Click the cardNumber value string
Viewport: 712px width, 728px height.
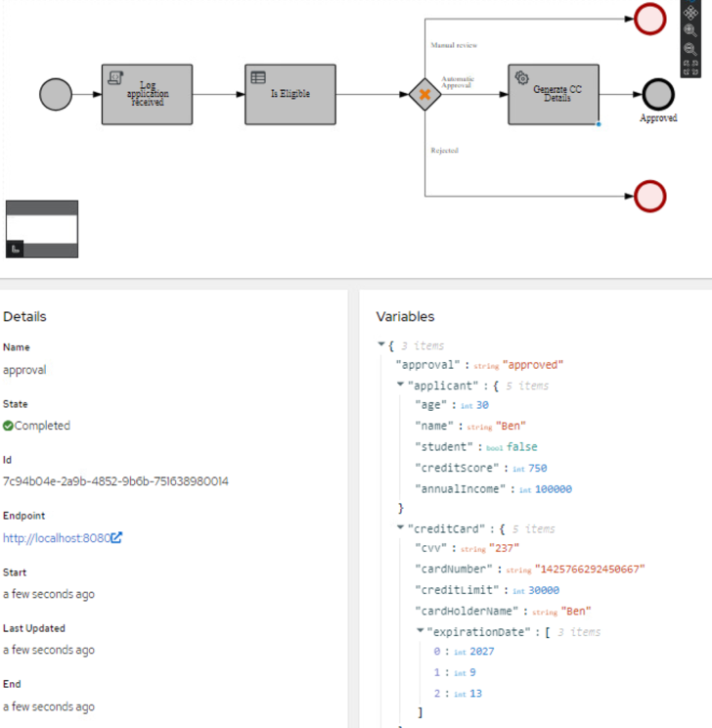pyautogui.click(x=590, y=569)
